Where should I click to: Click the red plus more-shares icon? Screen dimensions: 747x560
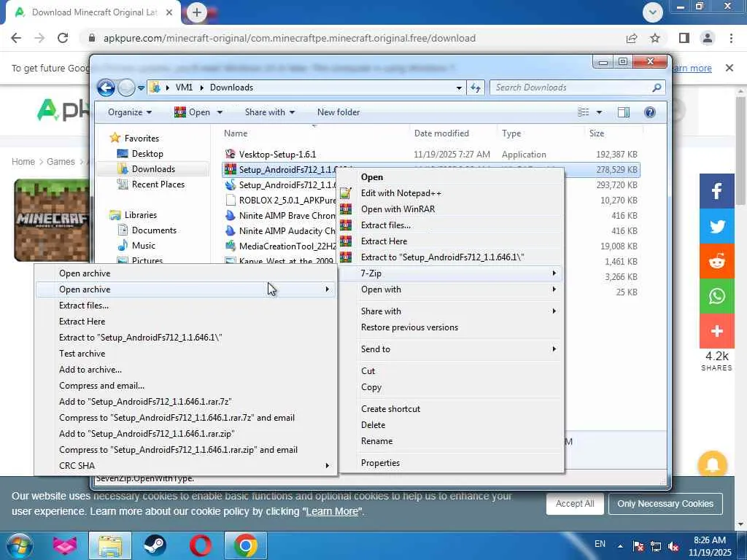coord(716,331)
